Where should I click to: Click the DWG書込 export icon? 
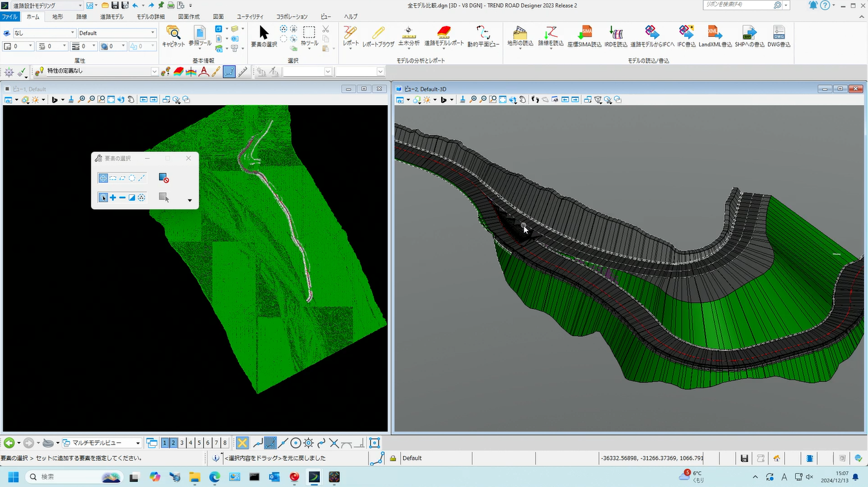(779, 33)
